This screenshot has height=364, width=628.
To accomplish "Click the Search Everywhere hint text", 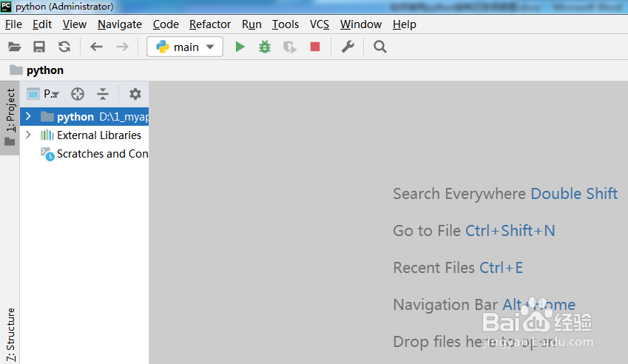I will coord(459,194).
